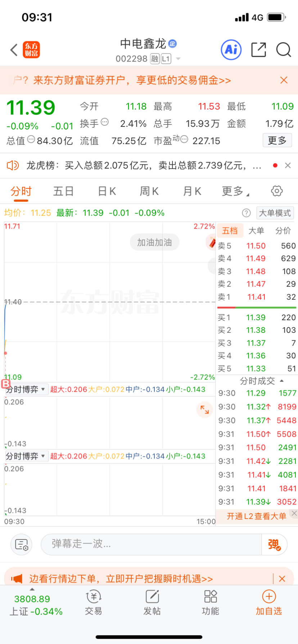Open the bullet comment list settings icon
The image size is (298, 644).
point(22,544)
